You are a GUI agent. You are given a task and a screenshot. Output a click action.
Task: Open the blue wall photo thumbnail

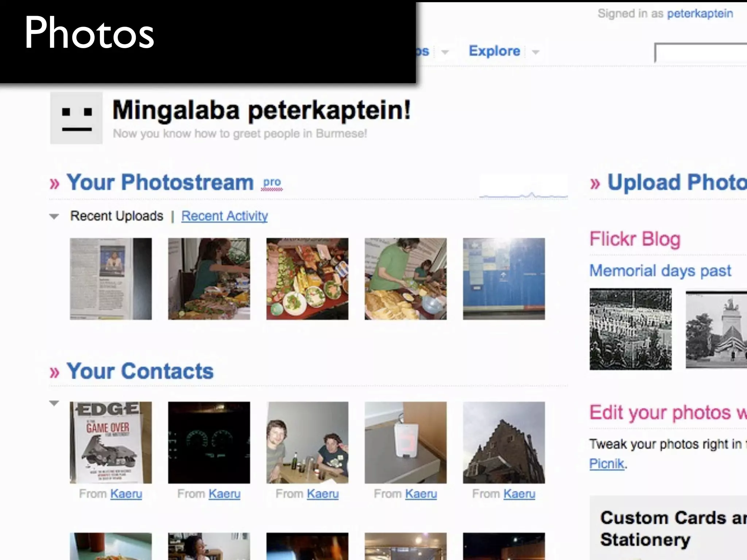[x=504, y=279]
